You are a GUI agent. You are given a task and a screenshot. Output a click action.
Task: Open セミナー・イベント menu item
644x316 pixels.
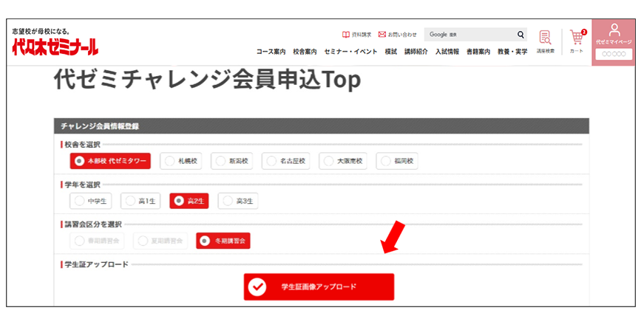click(350, 52)
